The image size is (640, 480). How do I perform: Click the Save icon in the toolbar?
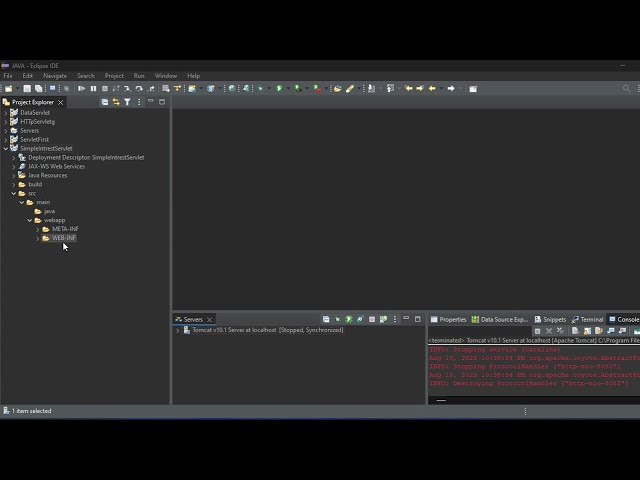[x=27, y=89]
